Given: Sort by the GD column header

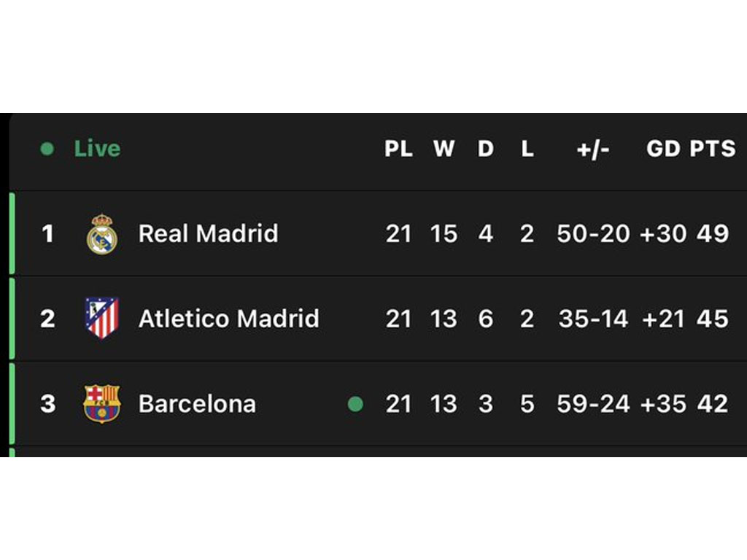Looking at the screenshot, I should pos(663,149).
